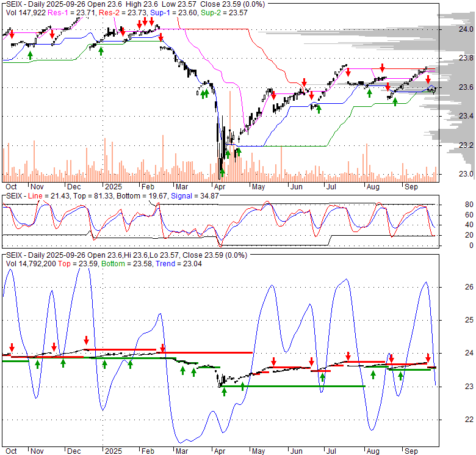Viewport: 476px width, 455px height.
Task: Click the 23.6 price axis label
Action: (466, 87)
